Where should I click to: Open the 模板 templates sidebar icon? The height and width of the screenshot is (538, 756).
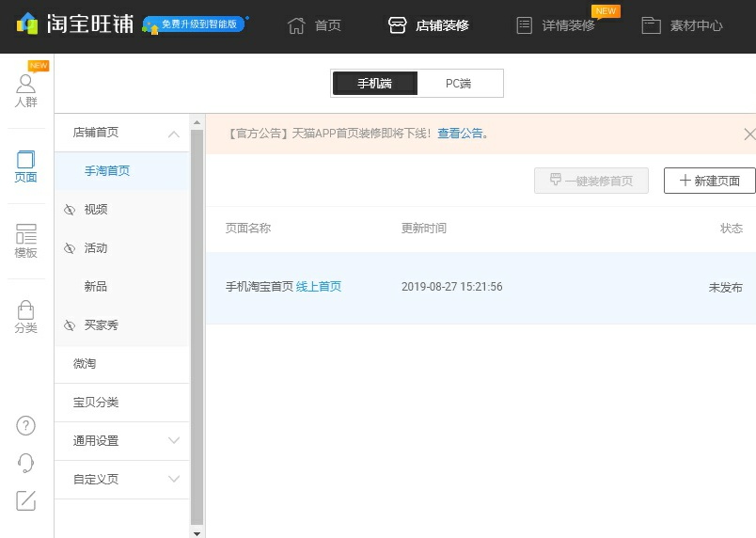coord(26,242)
